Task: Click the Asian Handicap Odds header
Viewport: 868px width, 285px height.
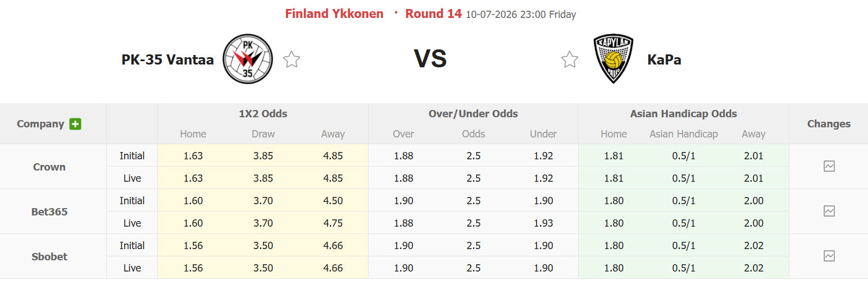Action: point(683,114)
